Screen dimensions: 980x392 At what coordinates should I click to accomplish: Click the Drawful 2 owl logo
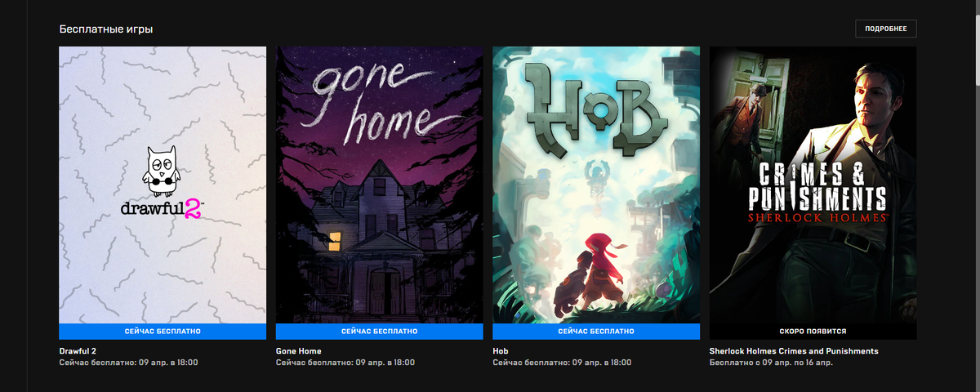pos(161,171)
